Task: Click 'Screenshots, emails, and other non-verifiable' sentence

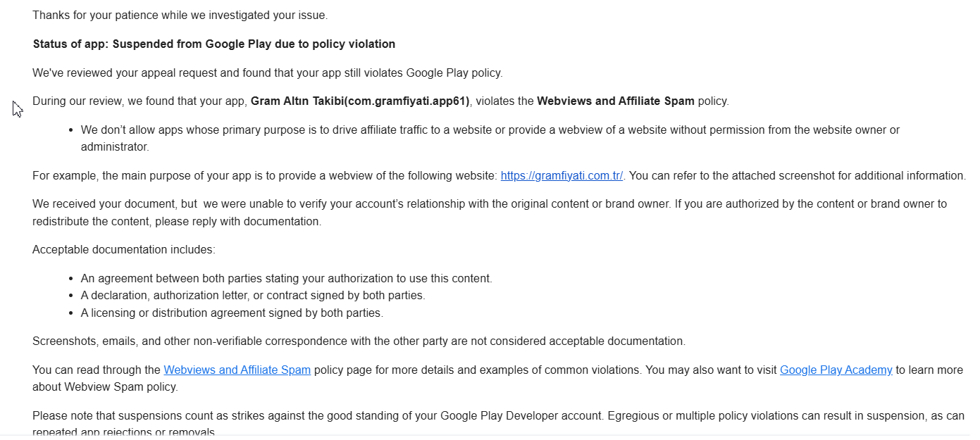Action: pyautogui.click(x=359, y=341)
